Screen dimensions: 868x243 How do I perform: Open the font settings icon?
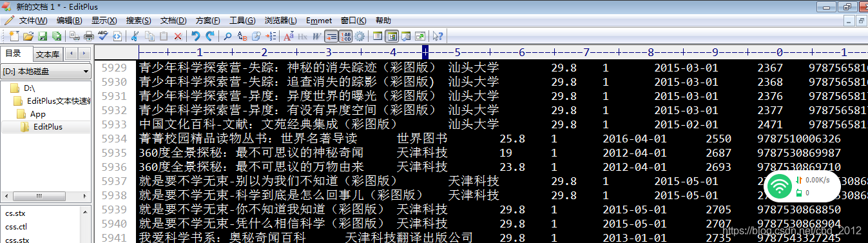click(x=289, y=36)
